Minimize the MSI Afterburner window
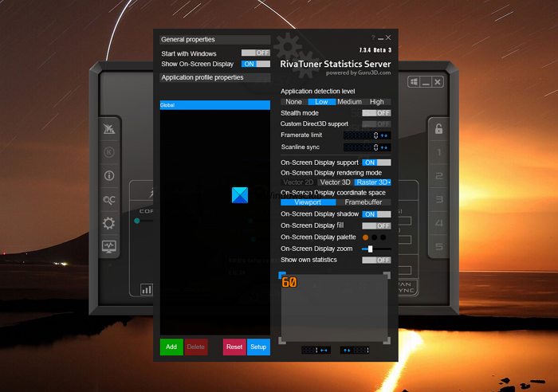The image size is (558, 392). 426,82
